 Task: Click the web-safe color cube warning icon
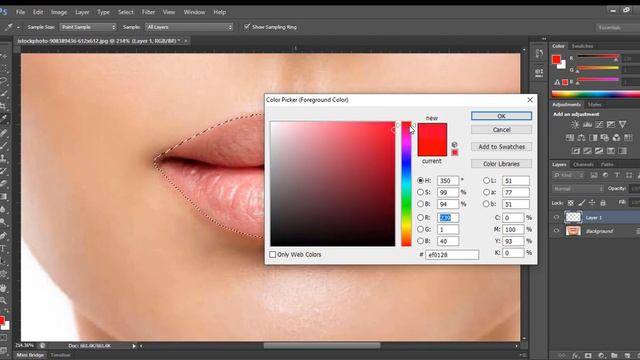454,144
